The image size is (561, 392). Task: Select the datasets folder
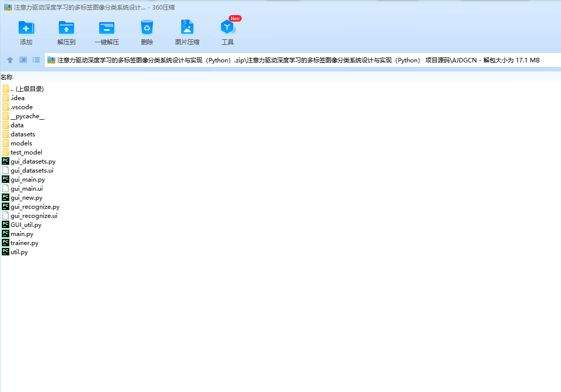(19, 134)
